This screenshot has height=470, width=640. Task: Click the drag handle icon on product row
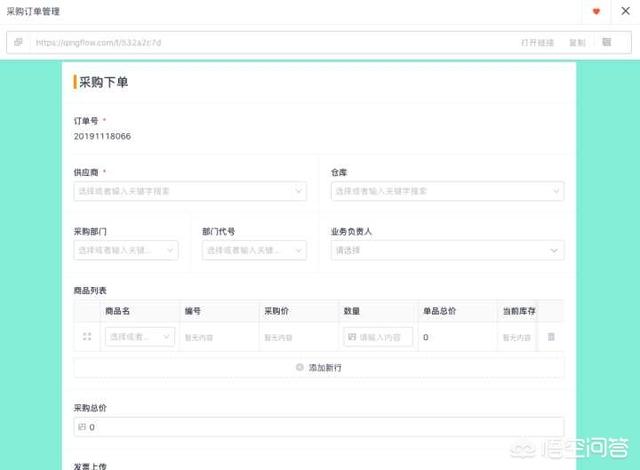click(87, 337)
